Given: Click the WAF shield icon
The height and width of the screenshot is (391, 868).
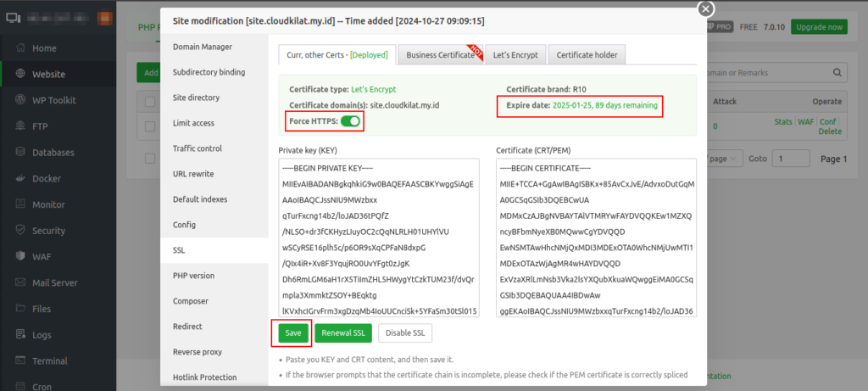Looking at the screenshot, I should (x=20, y=256).
